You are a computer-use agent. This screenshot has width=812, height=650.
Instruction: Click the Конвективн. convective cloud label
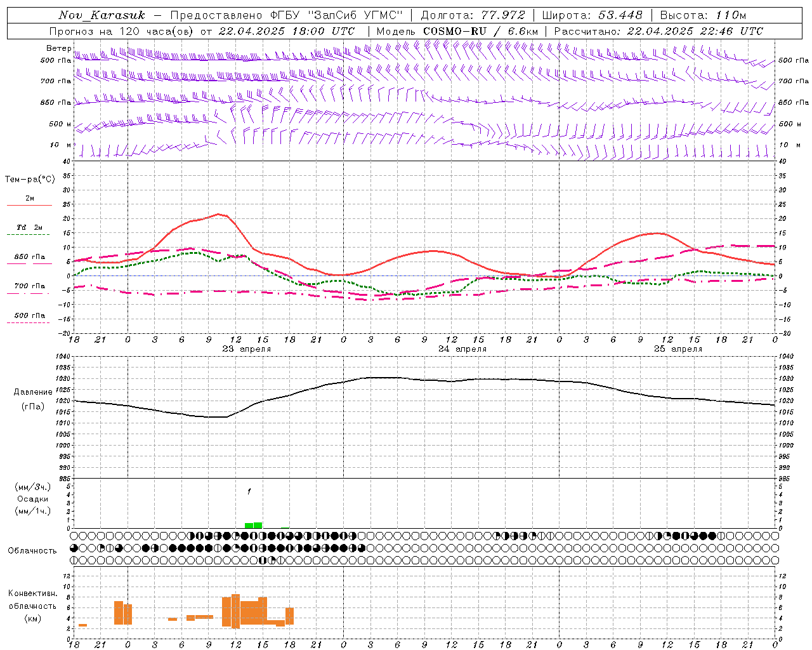pos(33,594)
